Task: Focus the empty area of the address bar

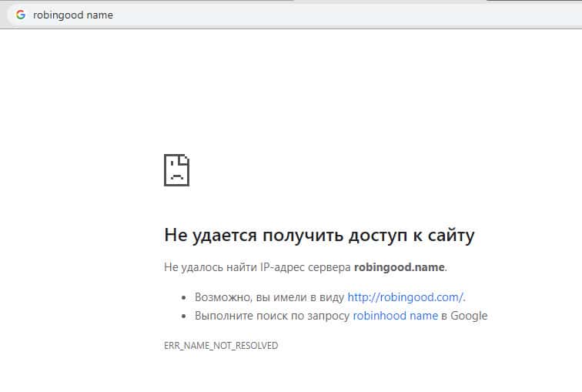Action: click(x=346, y=15)
